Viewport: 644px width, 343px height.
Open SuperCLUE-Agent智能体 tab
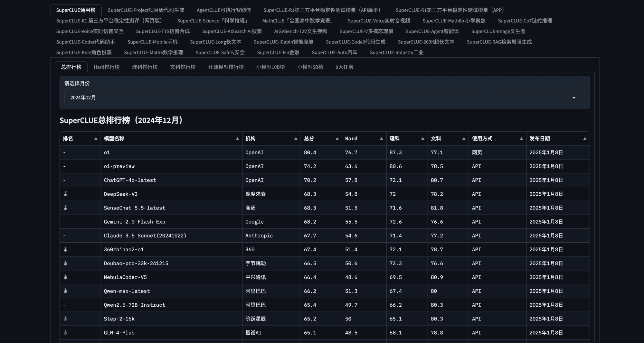432,31
